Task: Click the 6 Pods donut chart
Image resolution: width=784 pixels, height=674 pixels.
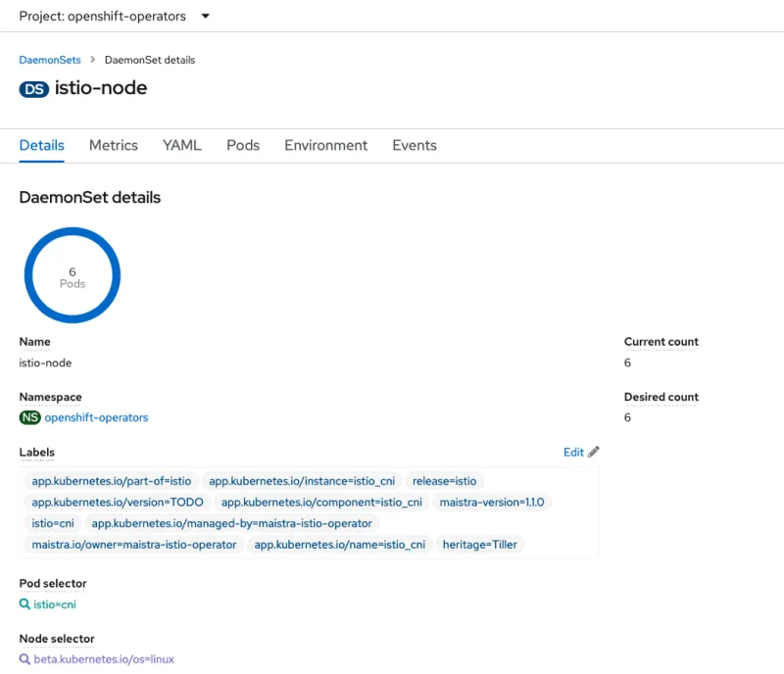Action: pyautogui.click(x=72, y=274)
